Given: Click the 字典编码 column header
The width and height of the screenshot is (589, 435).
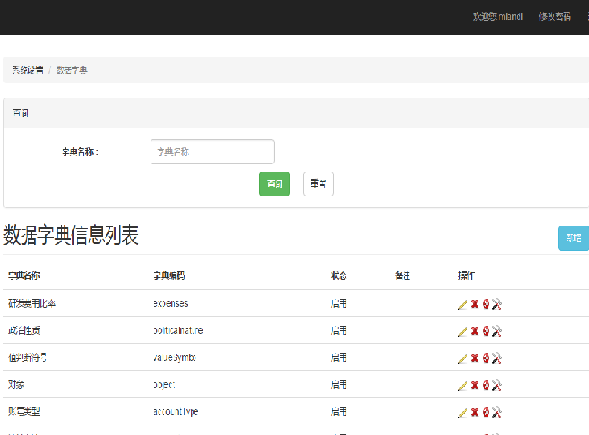Looking at the screenshot, I should (169, 276).
